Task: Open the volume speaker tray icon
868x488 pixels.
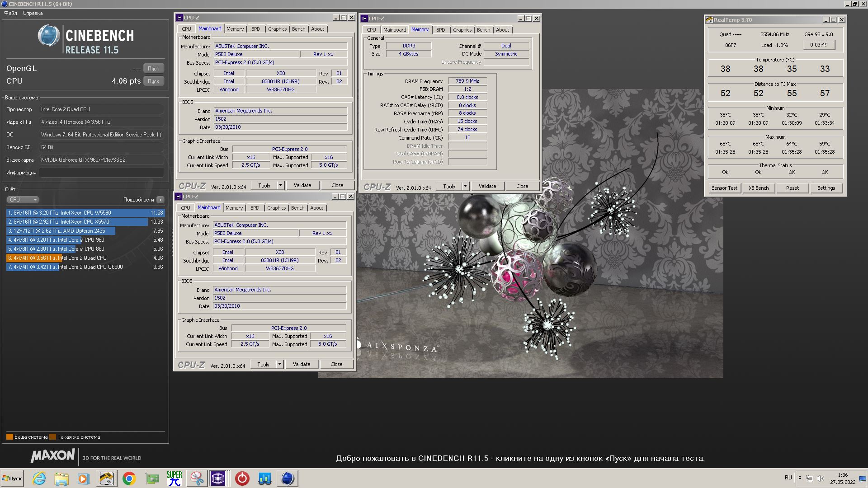Action: click(x=821, y=479)
